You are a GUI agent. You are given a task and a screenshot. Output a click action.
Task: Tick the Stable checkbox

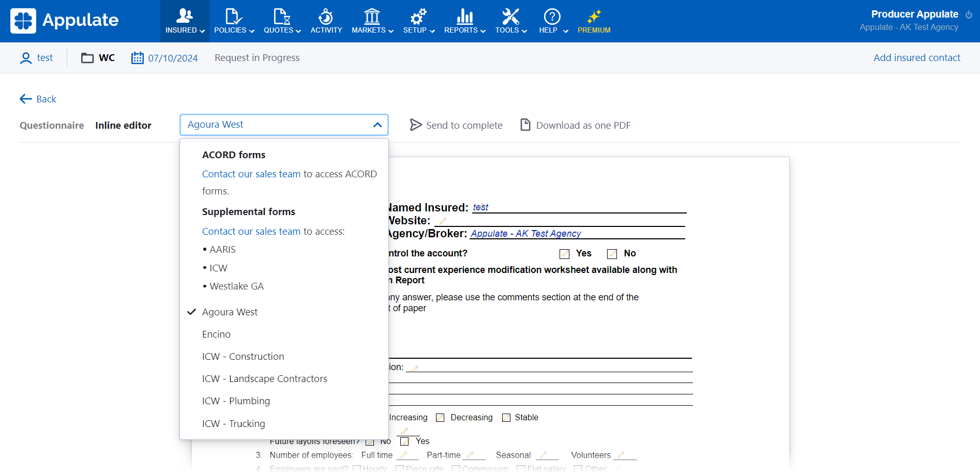click(x=506, y=418)
